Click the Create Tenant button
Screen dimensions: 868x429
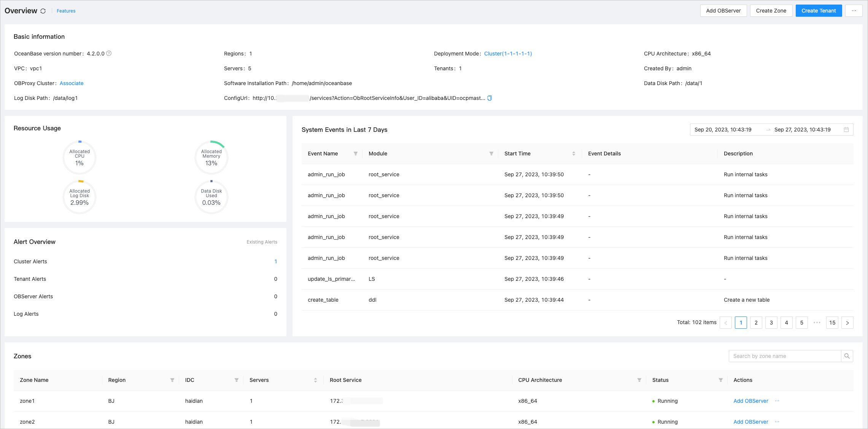819,11
